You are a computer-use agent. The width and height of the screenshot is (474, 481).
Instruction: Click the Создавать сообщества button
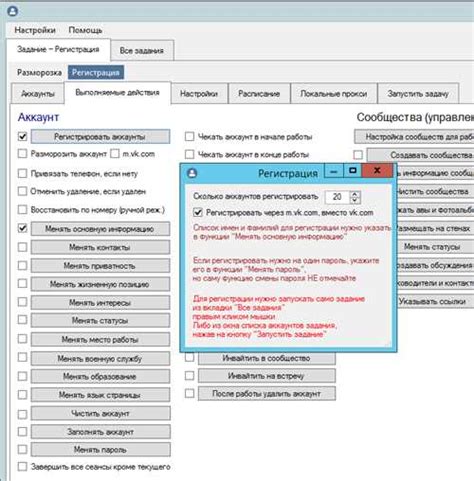tap(420, 155)
